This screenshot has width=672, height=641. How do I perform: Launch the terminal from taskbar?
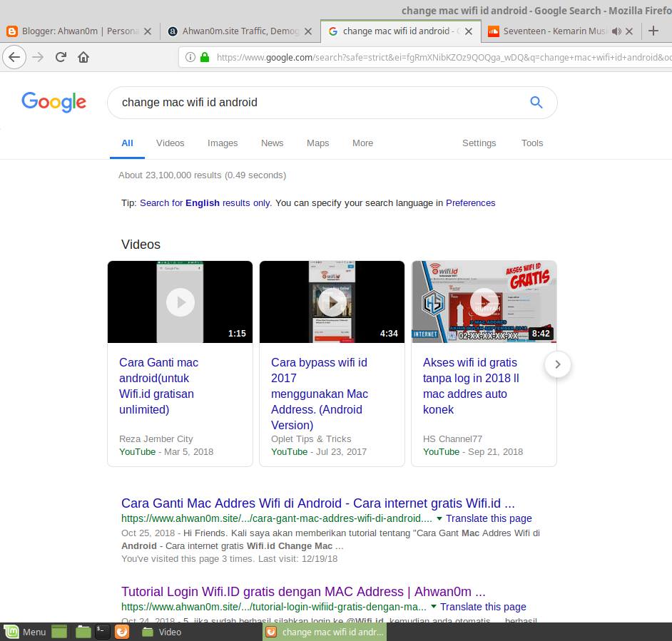coord(103,632)
